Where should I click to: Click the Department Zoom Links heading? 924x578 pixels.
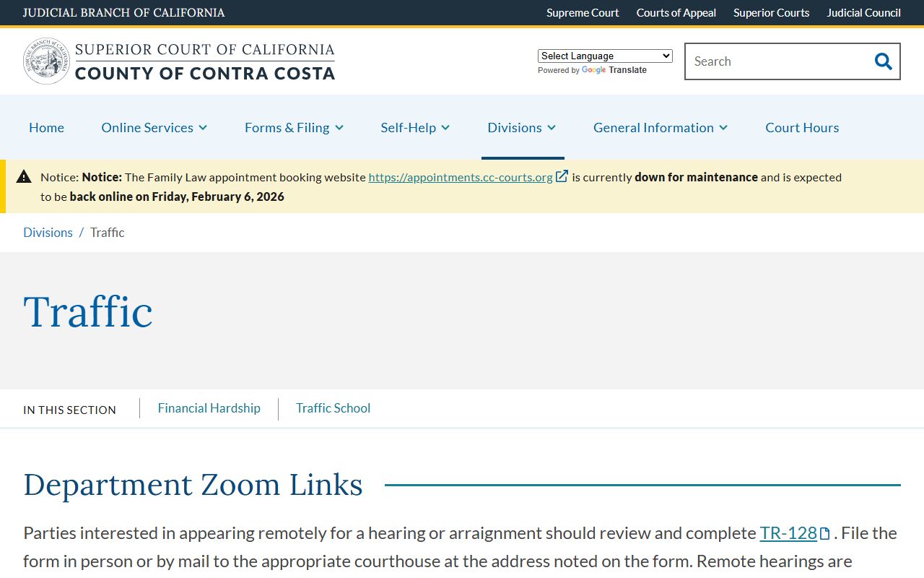click(193, 485)
